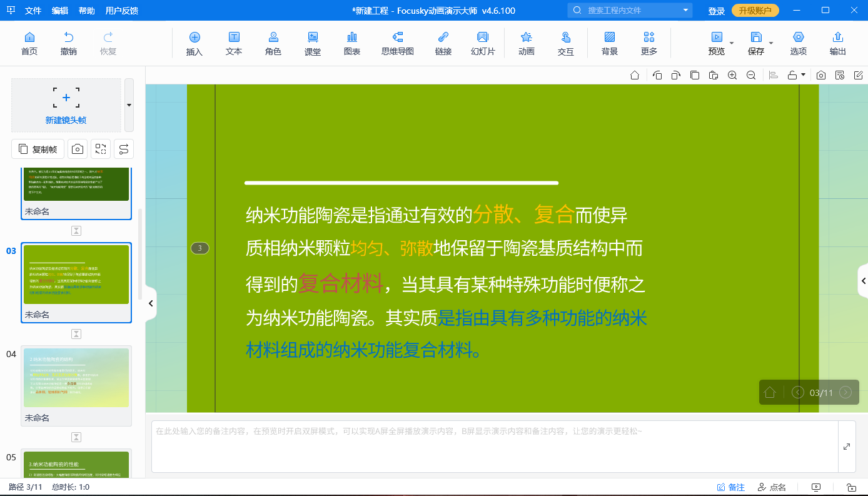Go to next frame in canvas navigator
Image resolution: width=868 pixels, height=496 pixels.
pos(845,392)
